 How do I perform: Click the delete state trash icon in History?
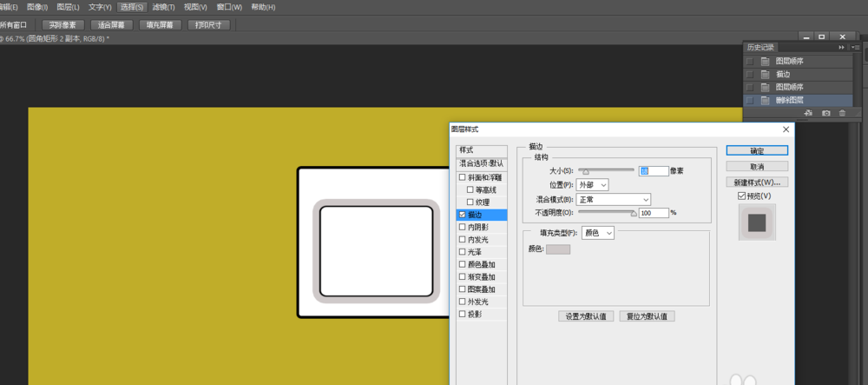(x=842, y=114)
